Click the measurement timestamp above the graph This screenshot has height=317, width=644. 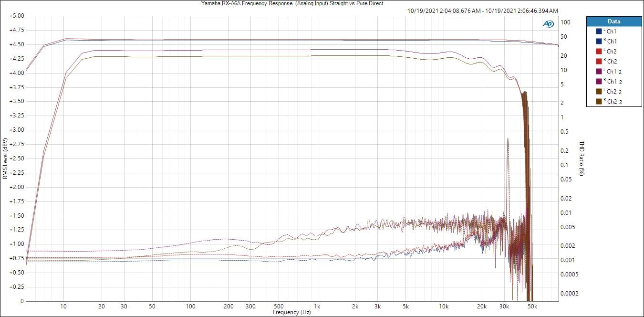point(483,11)
